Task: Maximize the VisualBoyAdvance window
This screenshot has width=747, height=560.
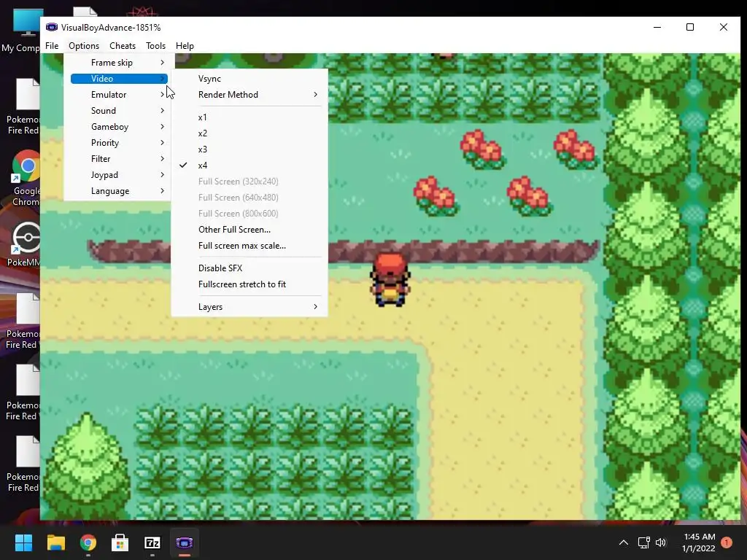Action: pyautogui.click(x=690, y=27)
